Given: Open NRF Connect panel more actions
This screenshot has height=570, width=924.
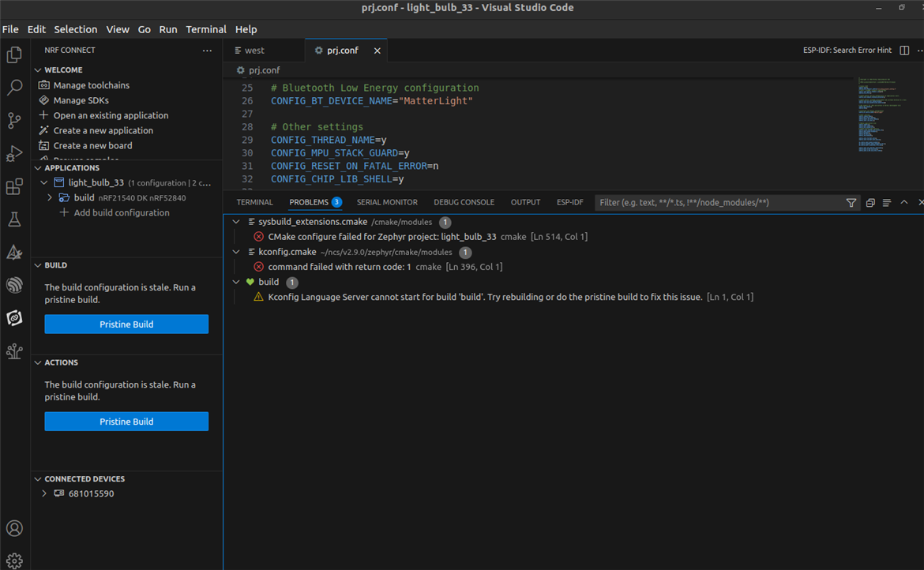Looking at the screenshot, I should (207, 51).
